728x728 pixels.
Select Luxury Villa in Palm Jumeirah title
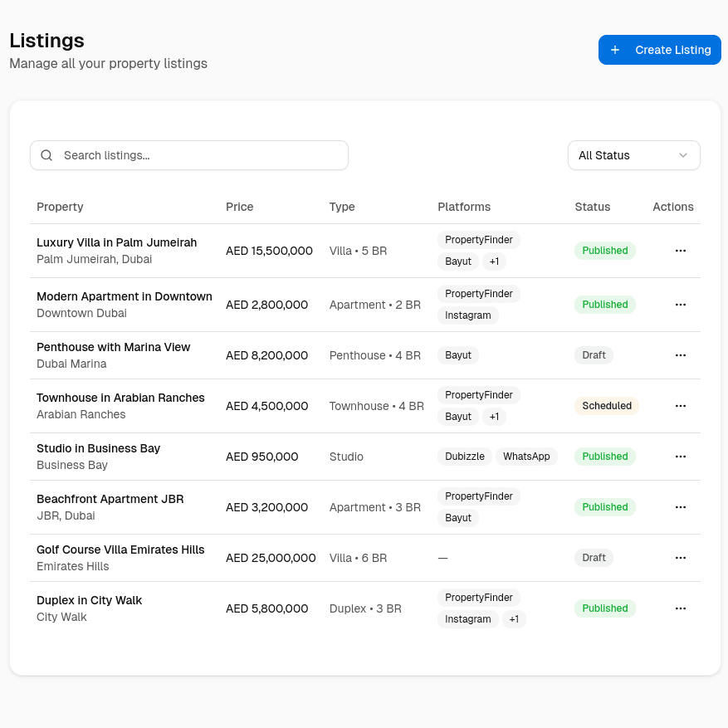point(116,242)
